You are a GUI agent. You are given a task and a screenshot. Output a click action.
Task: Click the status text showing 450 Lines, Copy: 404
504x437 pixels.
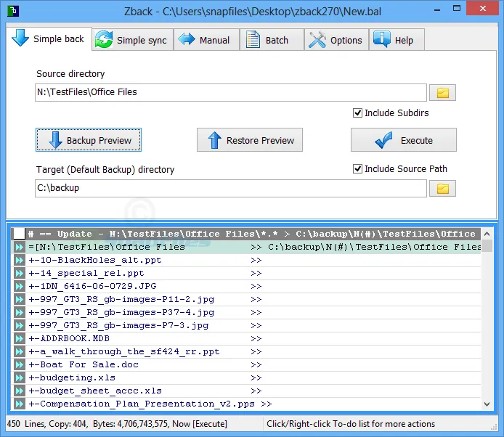coord(117,424)
